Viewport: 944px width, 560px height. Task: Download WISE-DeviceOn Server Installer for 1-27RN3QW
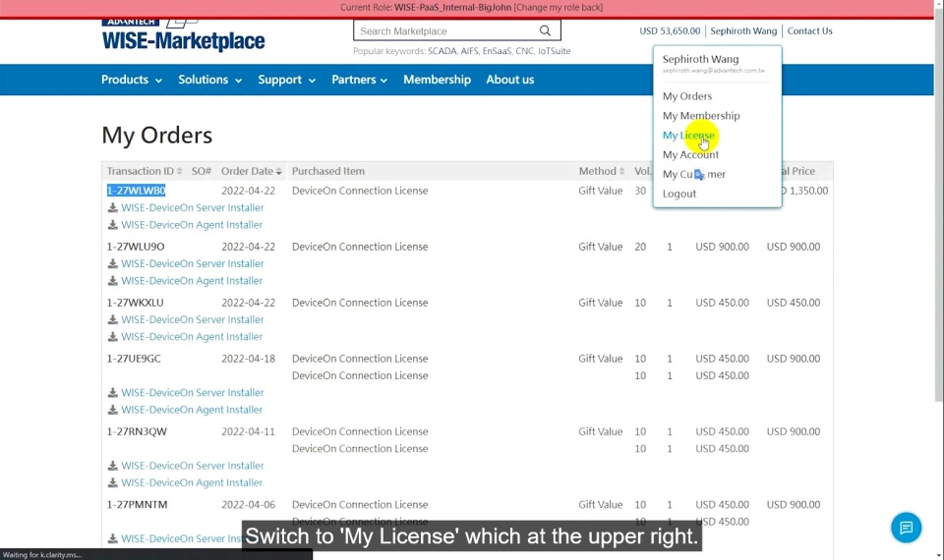pos(192,466)
